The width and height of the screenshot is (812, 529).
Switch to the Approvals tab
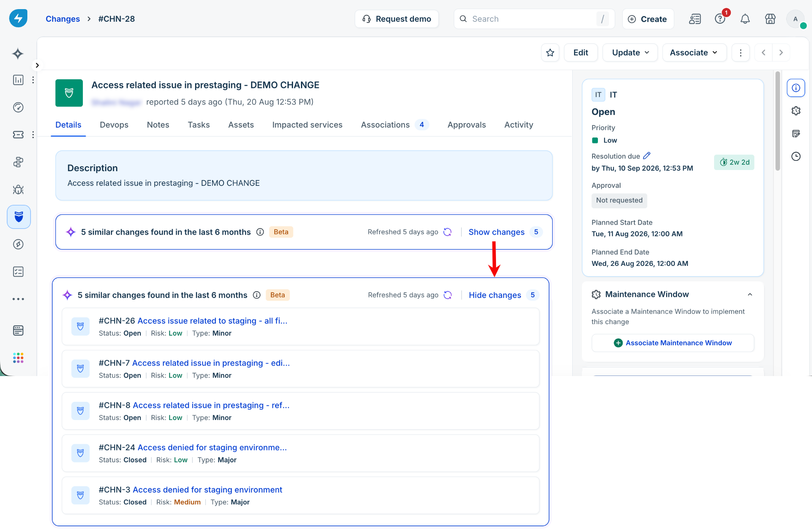pyautogui.click(x=467, y=125)
